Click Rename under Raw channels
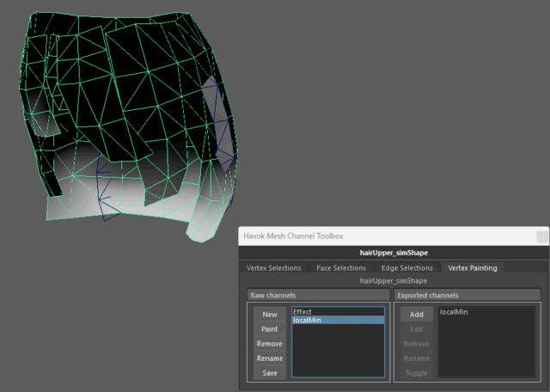 tap(269, 358)
